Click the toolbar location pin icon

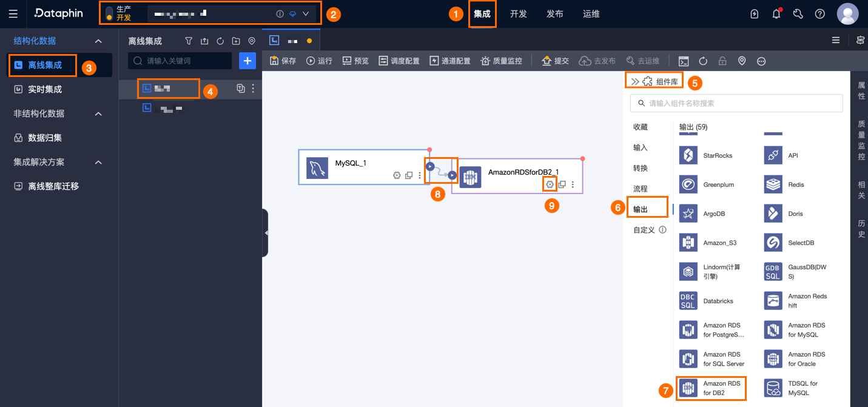tap(742, 61)
